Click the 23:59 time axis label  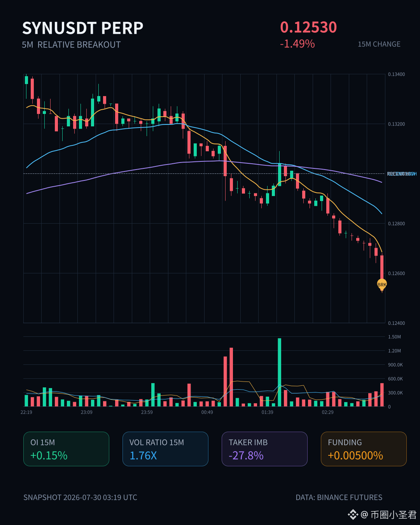tap(147, 412)
